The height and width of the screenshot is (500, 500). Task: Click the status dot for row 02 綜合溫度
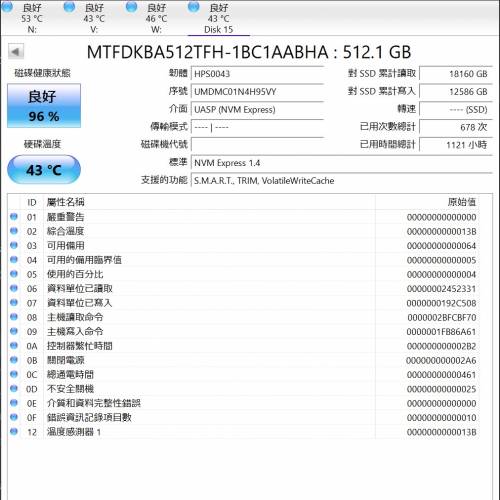14,231
